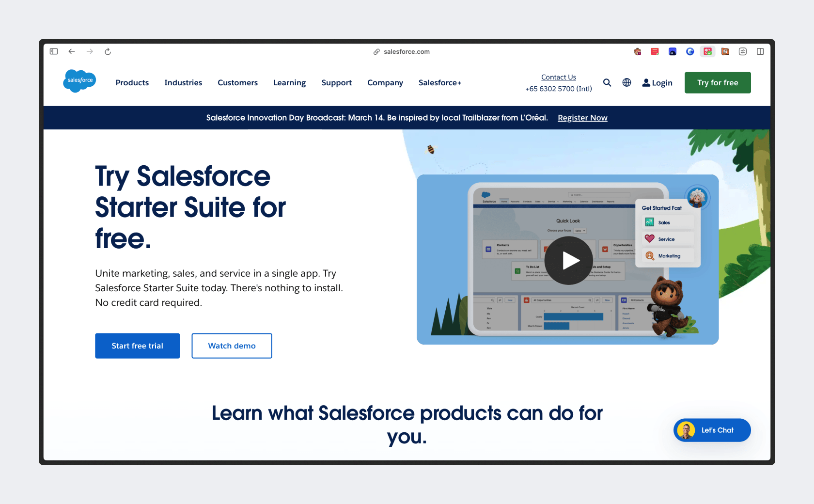Click the Service heart item in the video
Screen dimensions: 814x504
[x=668, y=239]
